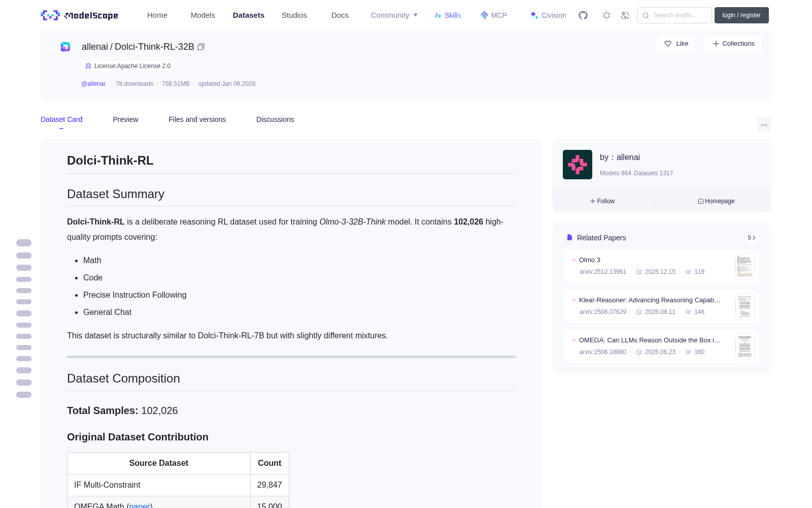This screenshot has height=508, width=812.
Task: Open the MCP link
Action: click(494, 15)
